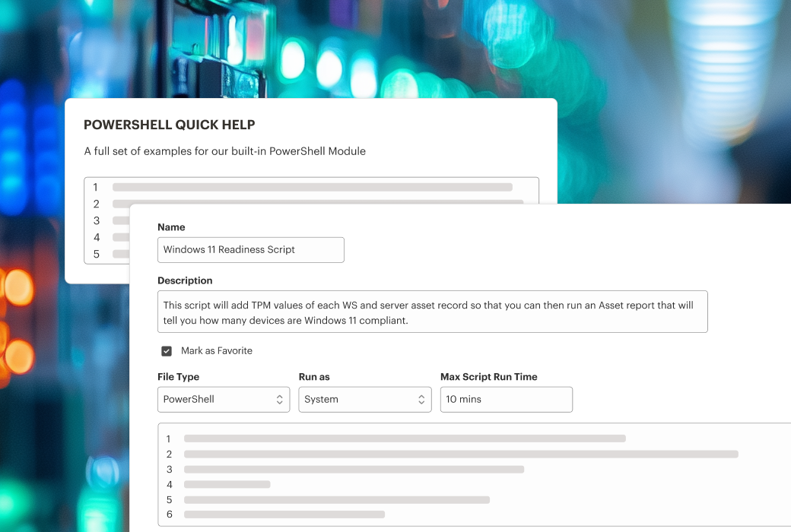
Task: Click inside the Description text box
Action: 432,312
